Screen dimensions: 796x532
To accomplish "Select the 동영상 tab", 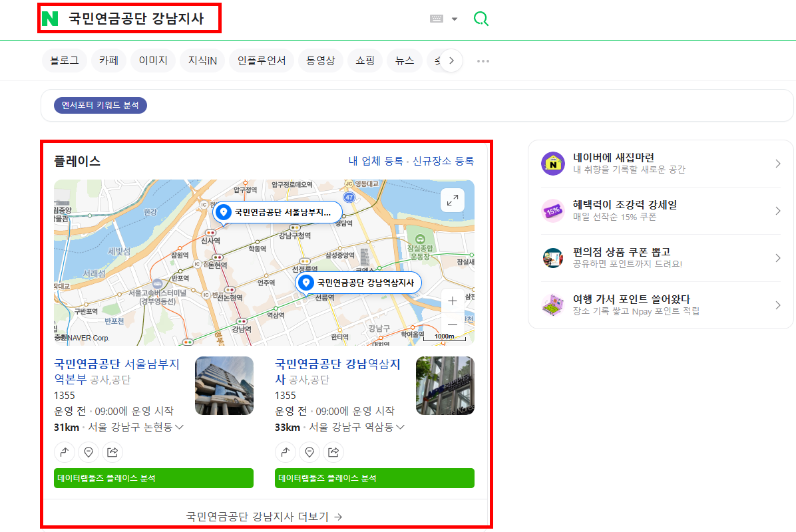I will (320, 61).
